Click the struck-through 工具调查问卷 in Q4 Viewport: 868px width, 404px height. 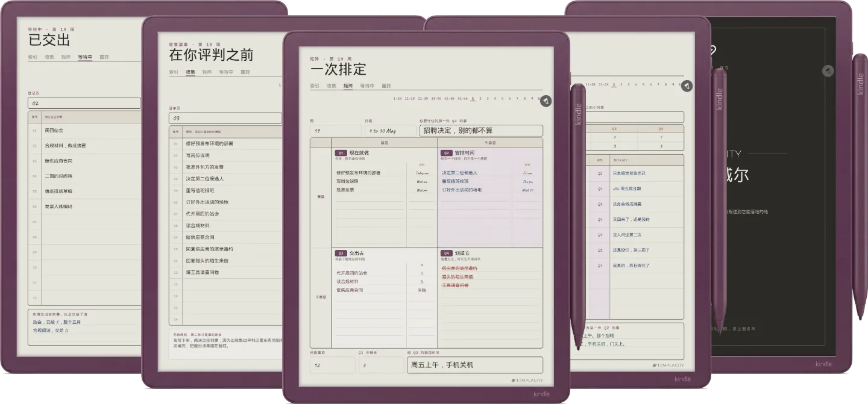coord(455,285)
